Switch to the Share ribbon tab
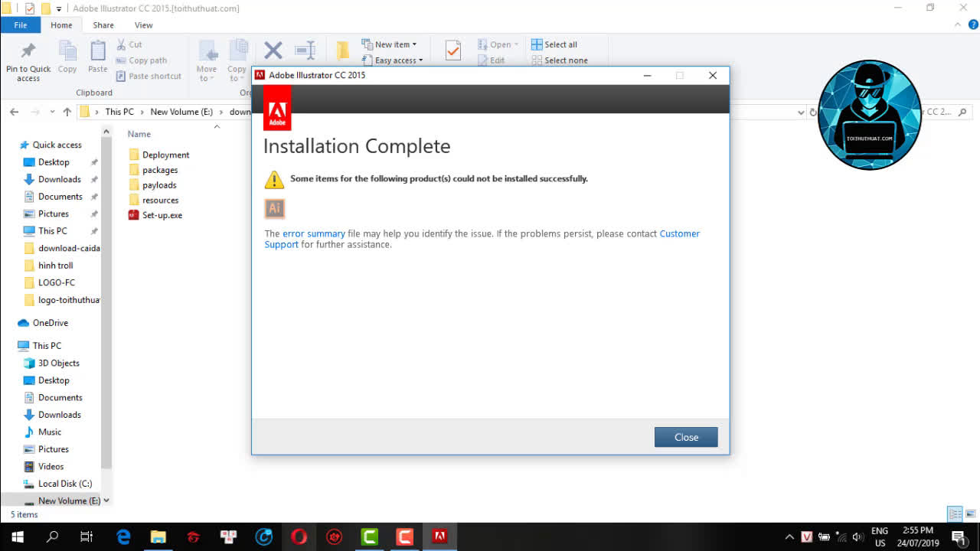Screen dimensions: 980x551 coord(103,25)
